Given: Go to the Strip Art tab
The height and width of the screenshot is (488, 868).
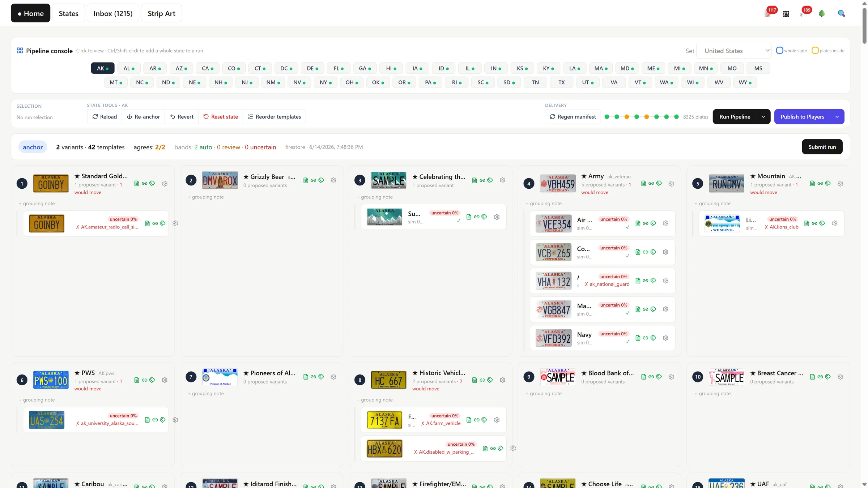Looking at the screenshot, I should pyautogui.click(x=161, y=13).
